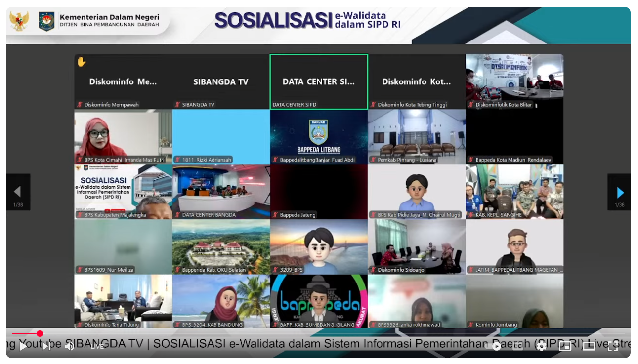The height and width of the screenshot is (364, 638).
Task: Enter fullscreen mode
Action: [x=612, y=346]
